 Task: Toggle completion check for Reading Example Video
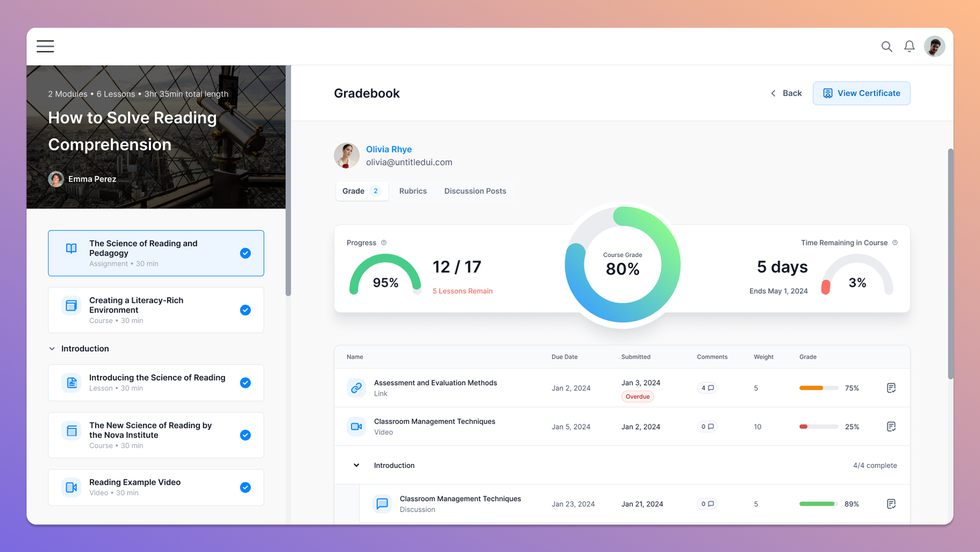click(x=246, y=487)
